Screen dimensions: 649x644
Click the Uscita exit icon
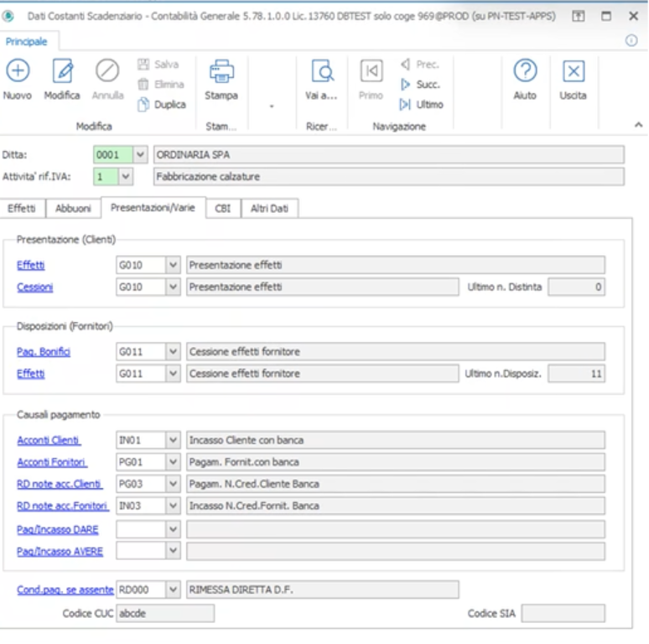coord(574,72)
